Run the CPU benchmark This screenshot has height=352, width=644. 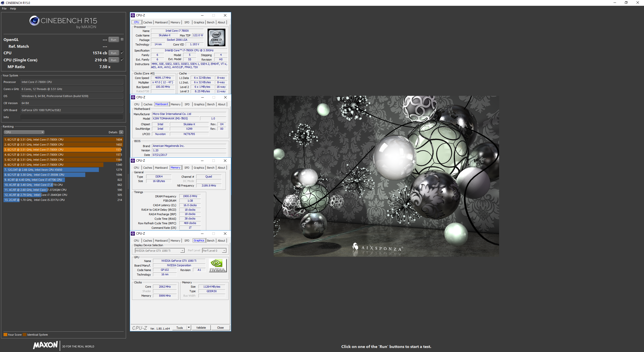[x=114, y=53]
